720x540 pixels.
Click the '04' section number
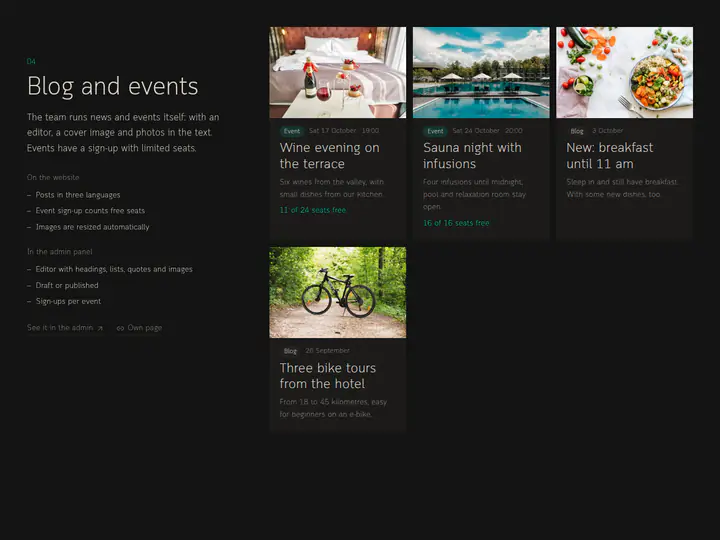tap(31, 61)
